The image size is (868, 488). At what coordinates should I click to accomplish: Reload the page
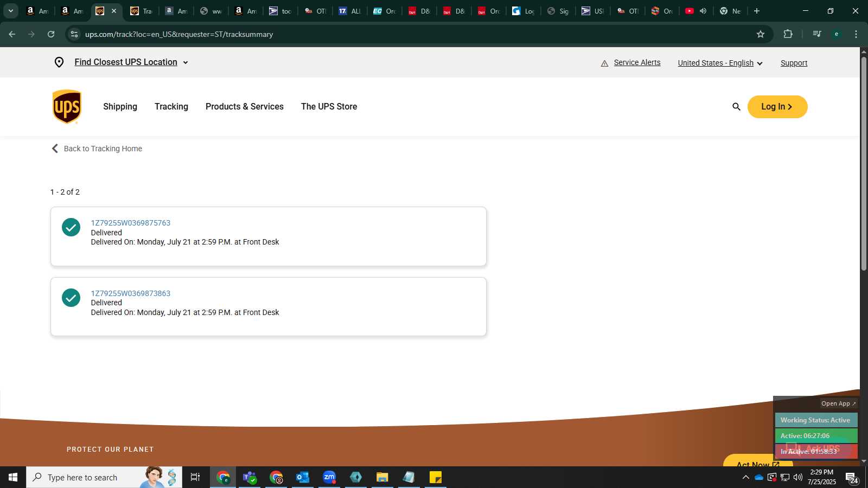(x=51, y=34)
